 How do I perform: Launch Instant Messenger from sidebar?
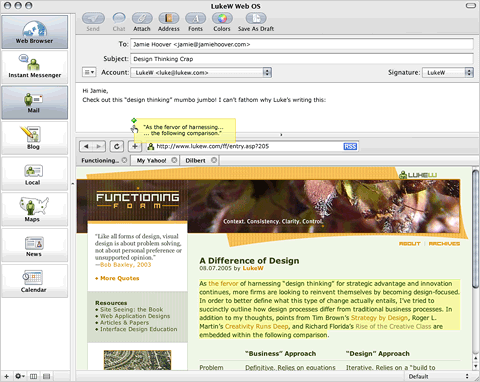pos(34,67)
